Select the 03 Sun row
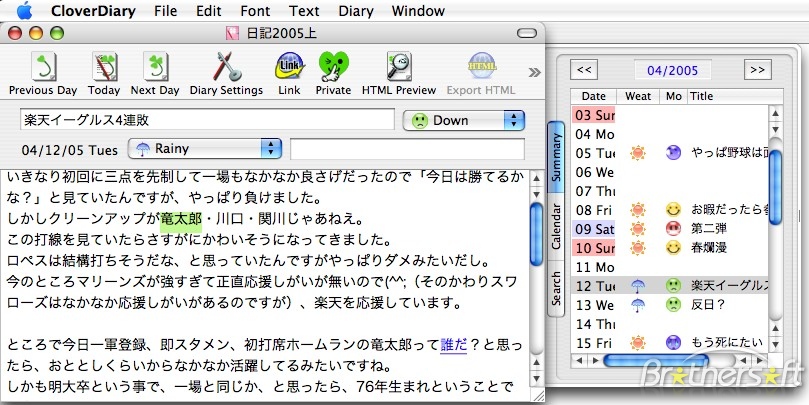The width and height of the screenshot is (809, 405). pos(670,115)
